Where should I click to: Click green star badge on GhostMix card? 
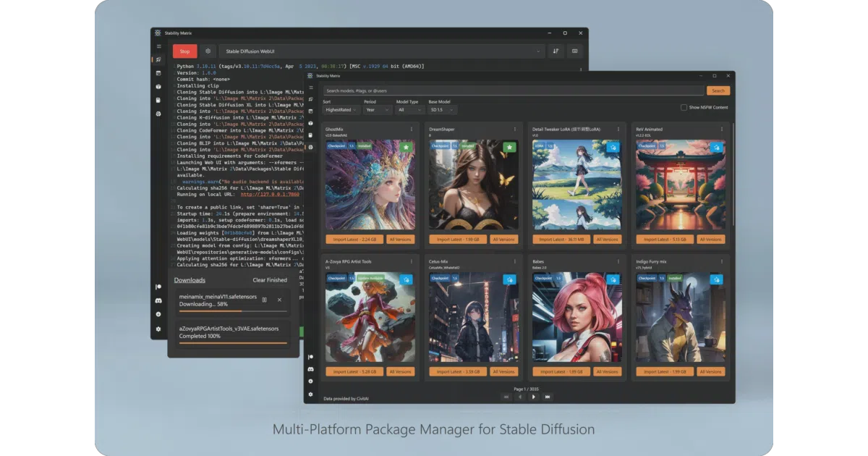pos(407,148)
